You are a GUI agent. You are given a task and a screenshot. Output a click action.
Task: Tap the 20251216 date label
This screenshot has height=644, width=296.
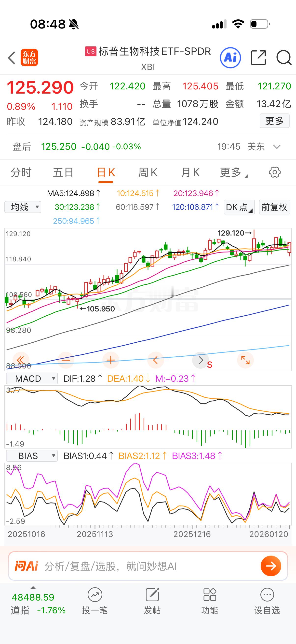tap(192, 534)
